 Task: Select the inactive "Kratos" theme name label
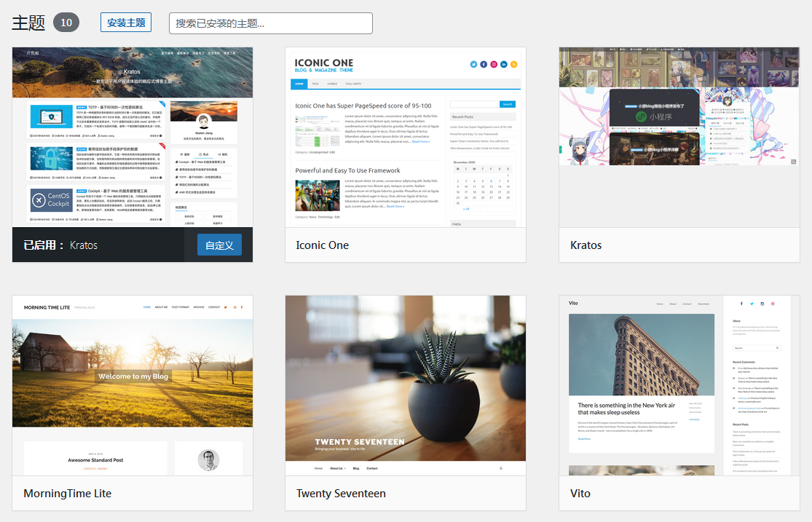(x=586, y=245)
